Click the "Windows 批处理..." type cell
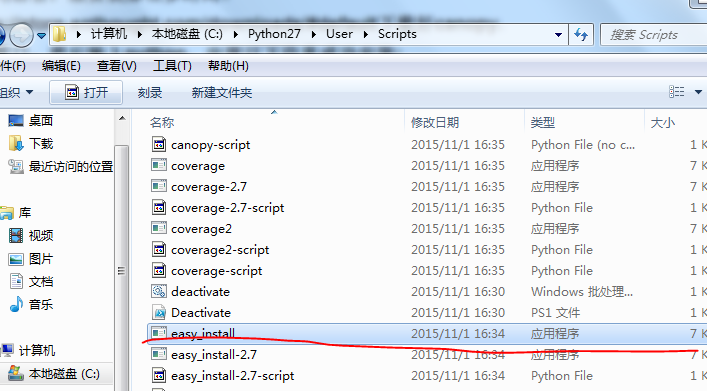The width and height of the screenshot is (707, 391). pos(582,291)
